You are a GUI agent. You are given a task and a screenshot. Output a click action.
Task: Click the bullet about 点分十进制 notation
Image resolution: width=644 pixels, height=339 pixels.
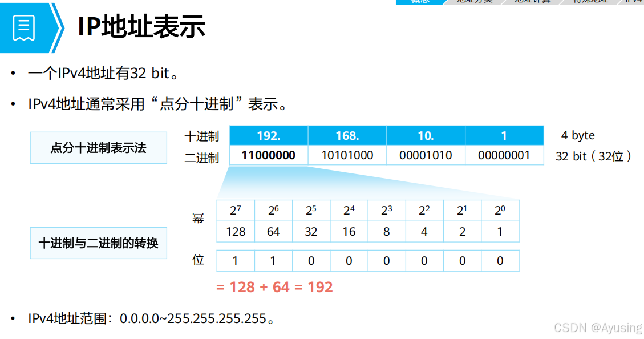coord(157,104)
